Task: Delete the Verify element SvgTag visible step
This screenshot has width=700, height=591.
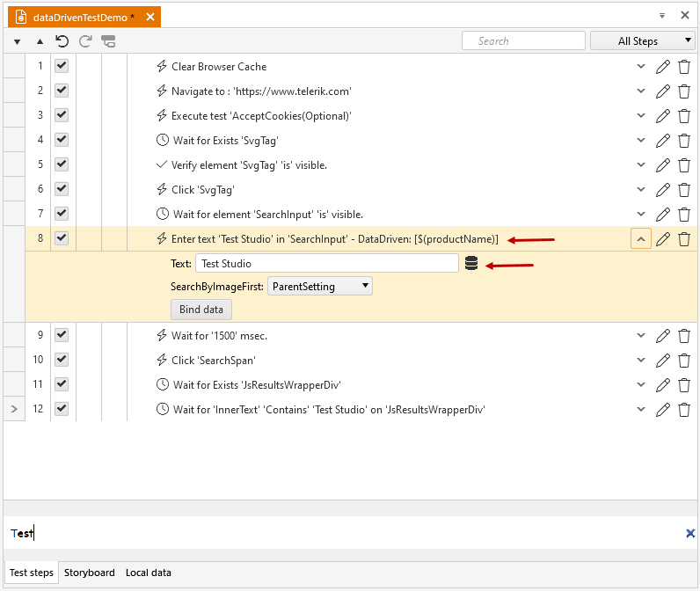Action: 684,165
